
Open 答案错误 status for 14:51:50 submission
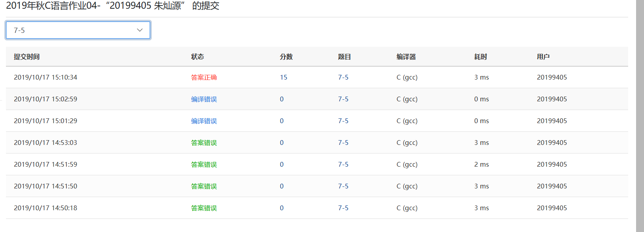tap(204, 186)
